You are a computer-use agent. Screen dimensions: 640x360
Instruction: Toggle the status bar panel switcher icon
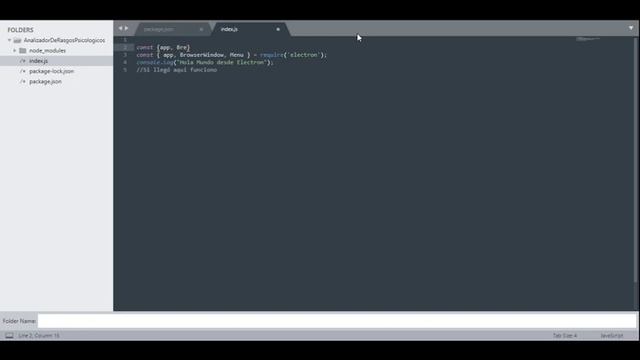tap(9, 336)
